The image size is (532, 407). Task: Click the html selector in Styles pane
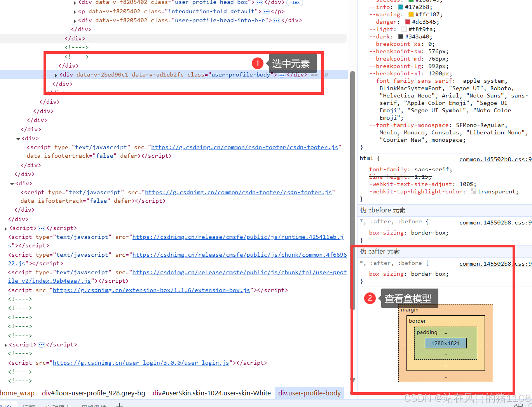coord(366,158)
